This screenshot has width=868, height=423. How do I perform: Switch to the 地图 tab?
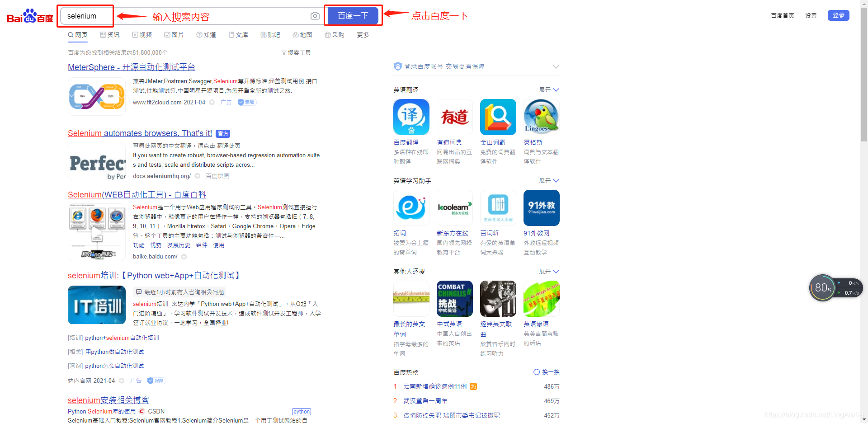pos(302,35)
